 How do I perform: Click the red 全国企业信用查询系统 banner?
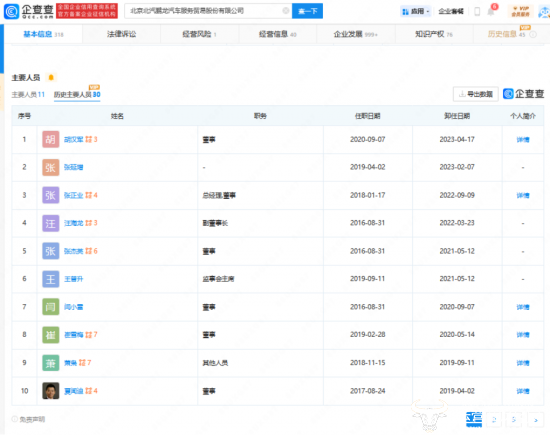click(x=87, y=11)
